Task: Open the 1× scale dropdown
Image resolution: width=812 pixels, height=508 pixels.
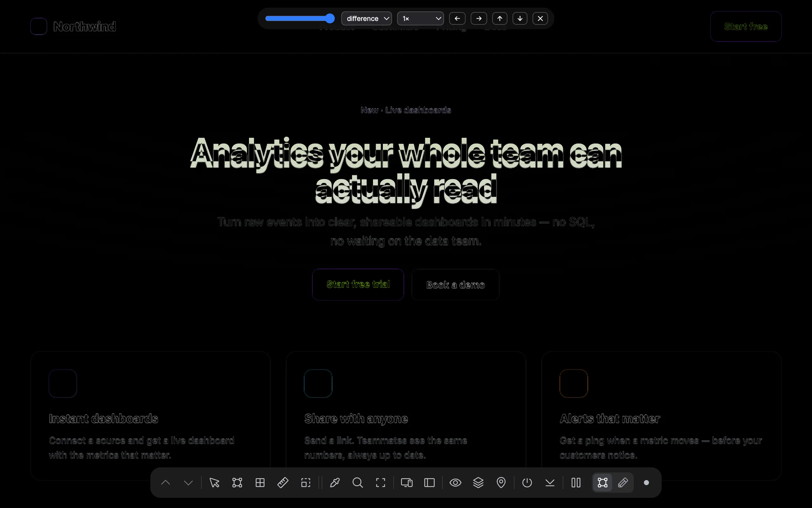Action: pyautogui.click(x=420, y=18)
